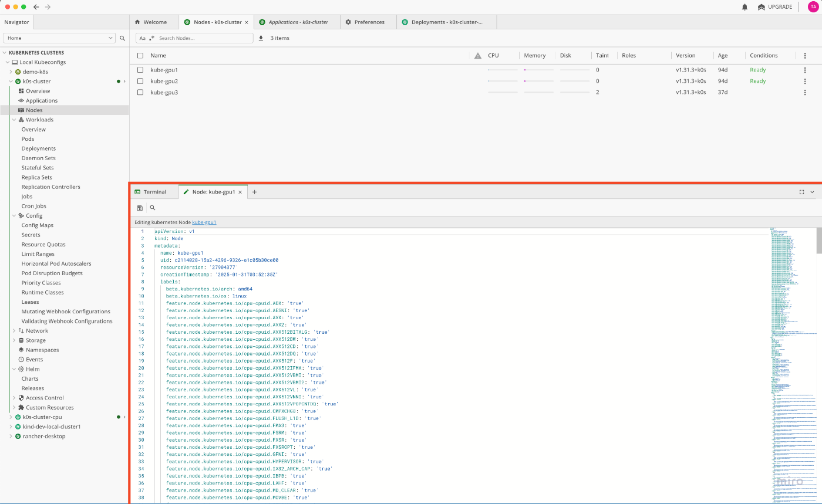
Task: Sort by the Version column header
Action: 685,56
